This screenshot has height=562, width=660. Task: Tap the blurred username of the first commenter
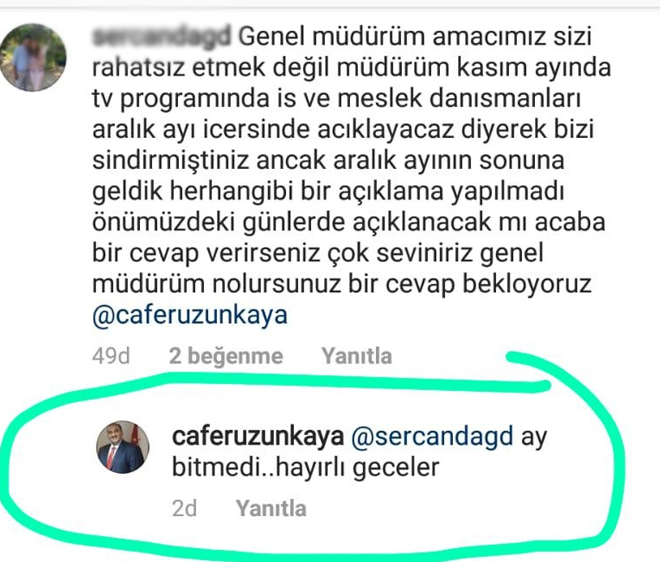[x=162, y=36]
